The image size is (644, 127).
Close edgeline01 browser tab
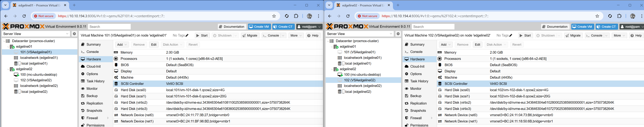[x=65, y=5]
